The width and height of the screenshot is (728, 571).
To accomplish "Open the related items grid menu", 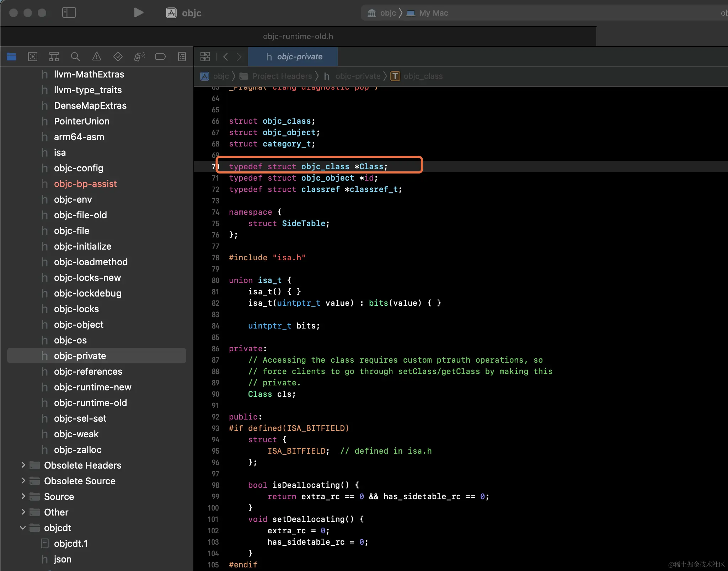I will [205, 57].
